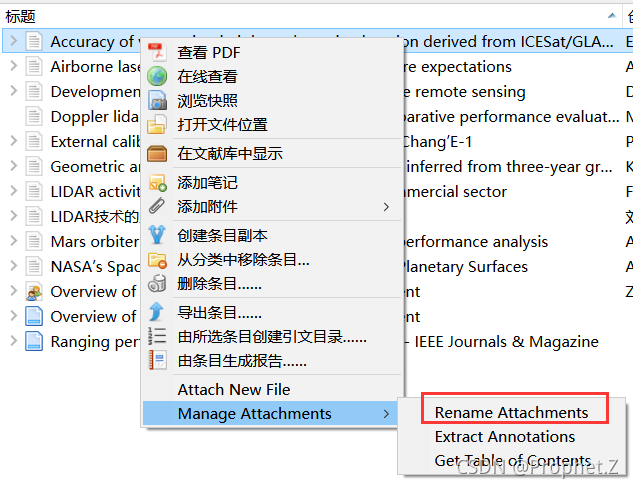Expand the Airborne laser item
The height and width of the screenshot is (488, 633).
point(13,65)
